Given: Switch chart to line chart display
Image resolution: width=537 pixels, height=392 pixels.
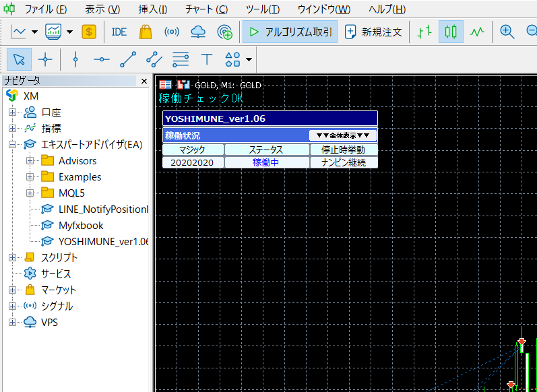Looking at the screenshot, I should tap(477, 32).
